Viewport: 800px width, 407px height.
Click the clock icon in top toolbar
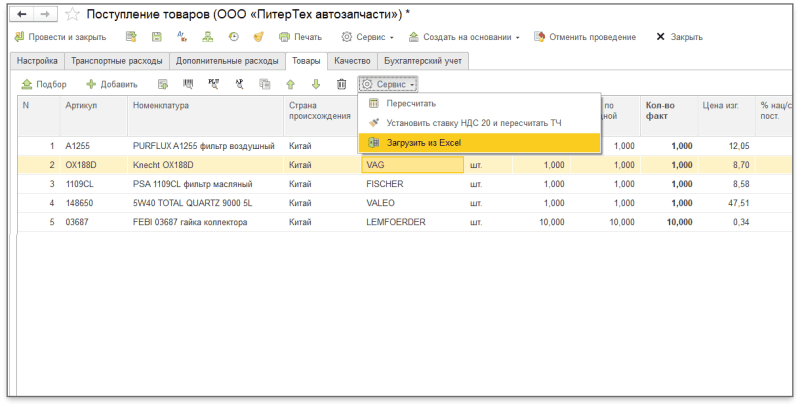(x=233, y=37)
